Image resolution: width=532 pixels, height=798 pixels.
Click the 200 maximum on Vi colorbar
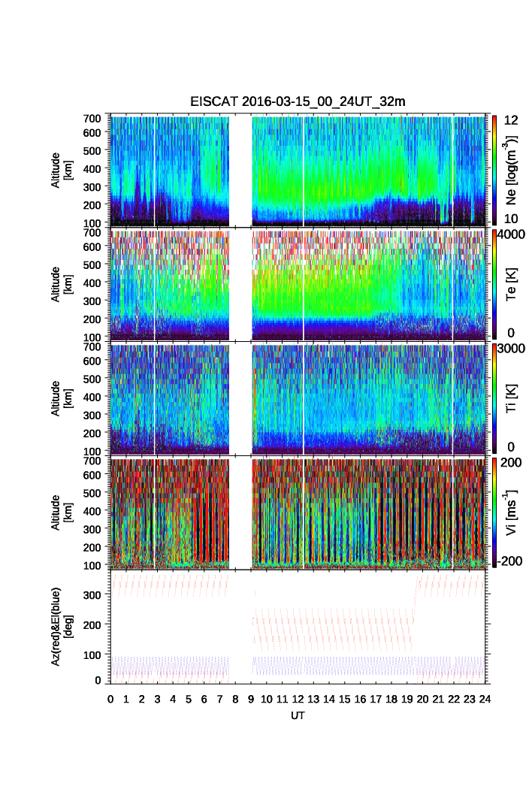511,463
